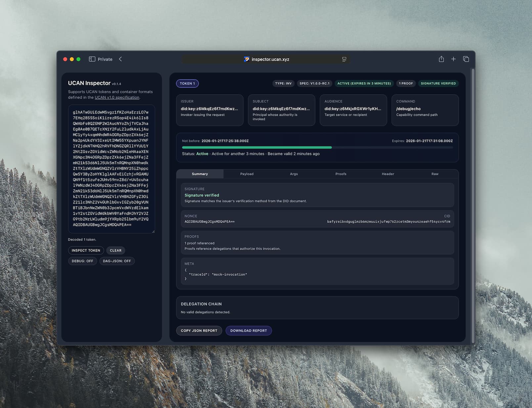Click the site favicon in address bar
This screenshot has width=532, height=408.
click(x=246, y=59)
